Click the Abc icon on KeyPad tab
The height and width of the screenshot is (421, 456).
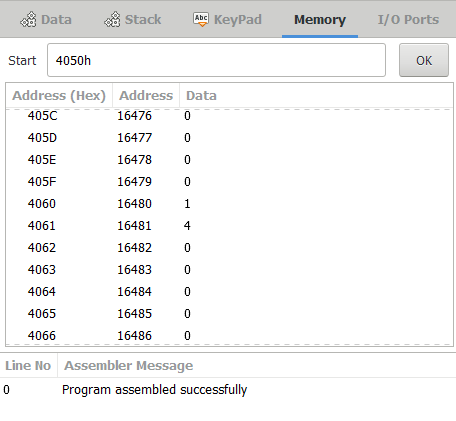201,20
